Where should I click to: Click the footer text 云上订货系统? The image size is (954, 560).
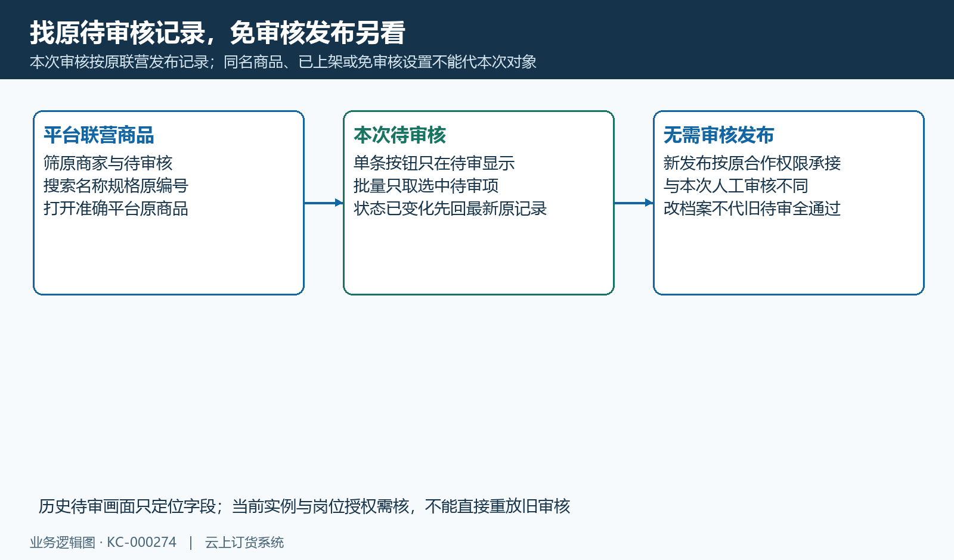tap(244, 543)
